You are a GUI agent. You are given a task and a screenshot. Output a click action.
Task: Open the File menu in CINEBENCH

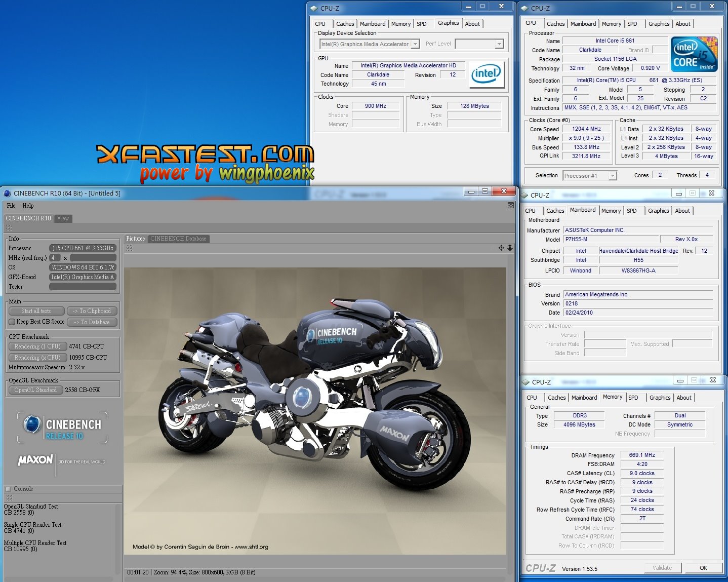pos(11,206)
